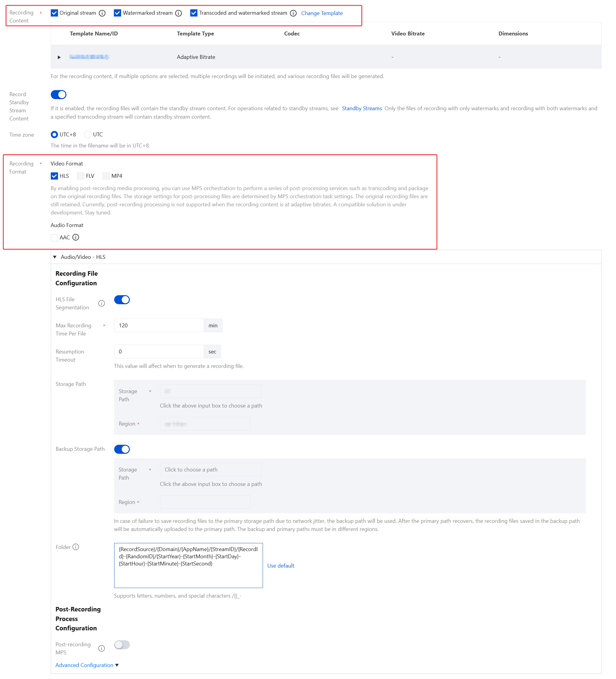Select the UTC time zone radio button

click(88, 134)
